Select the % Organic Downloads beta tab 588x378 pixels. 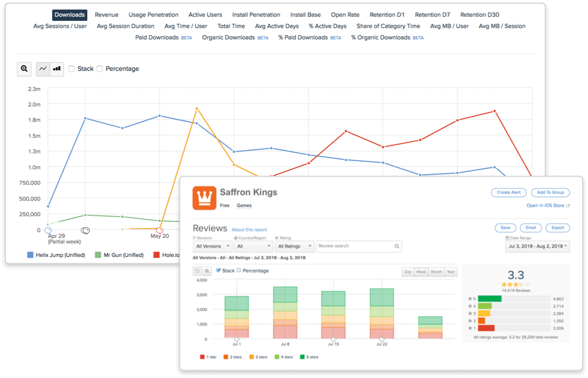(388, 37)
